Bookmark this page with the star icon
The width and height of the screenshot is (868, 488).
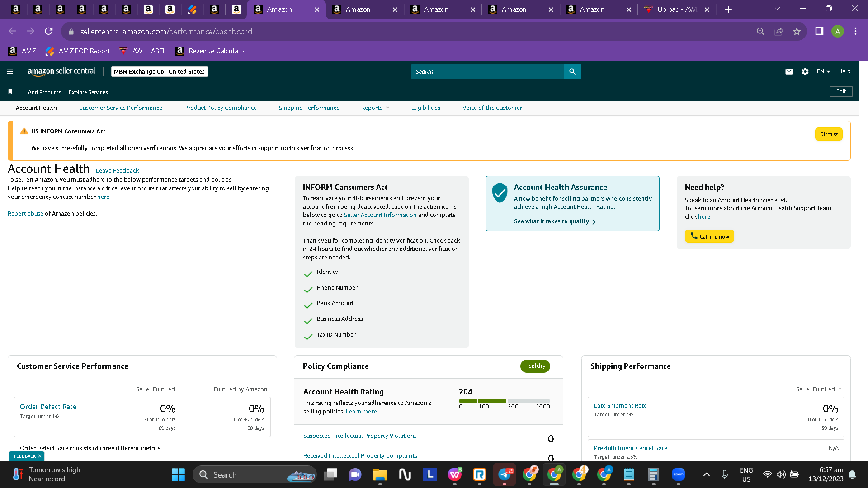click(797, 31)
